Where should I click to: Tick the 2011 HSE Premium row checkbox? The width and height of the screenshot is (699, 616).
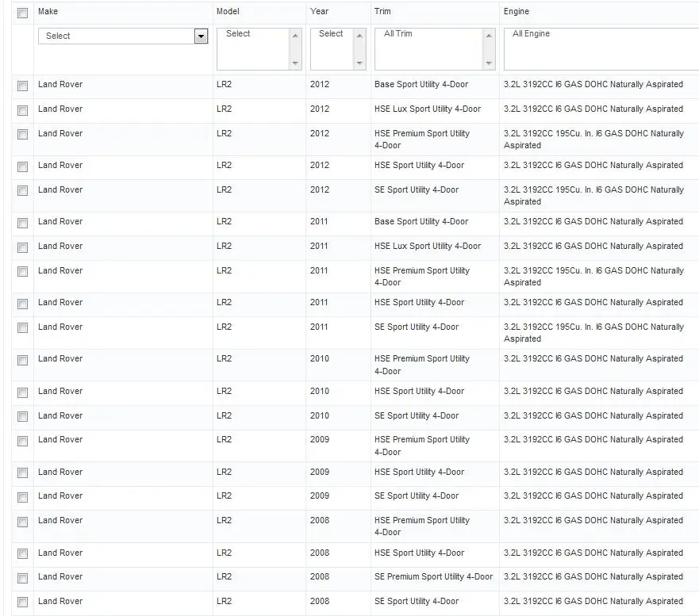22,271
